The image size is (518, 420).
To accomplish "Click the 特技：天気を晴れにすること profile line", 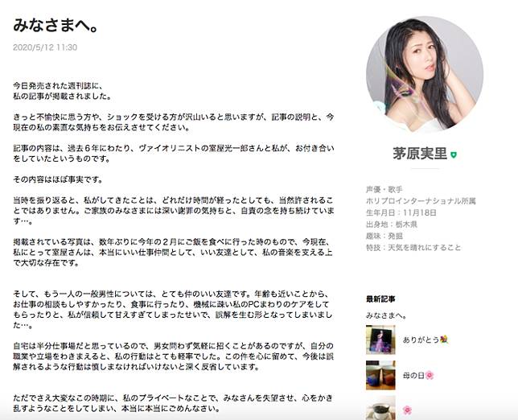I will tap(413, 248).
